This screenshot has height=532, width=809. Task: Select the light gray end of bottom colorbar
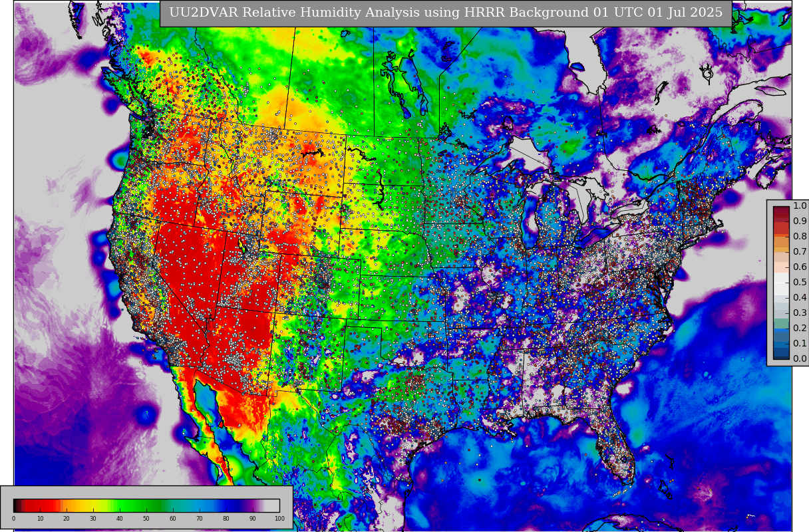click(272, 505)
